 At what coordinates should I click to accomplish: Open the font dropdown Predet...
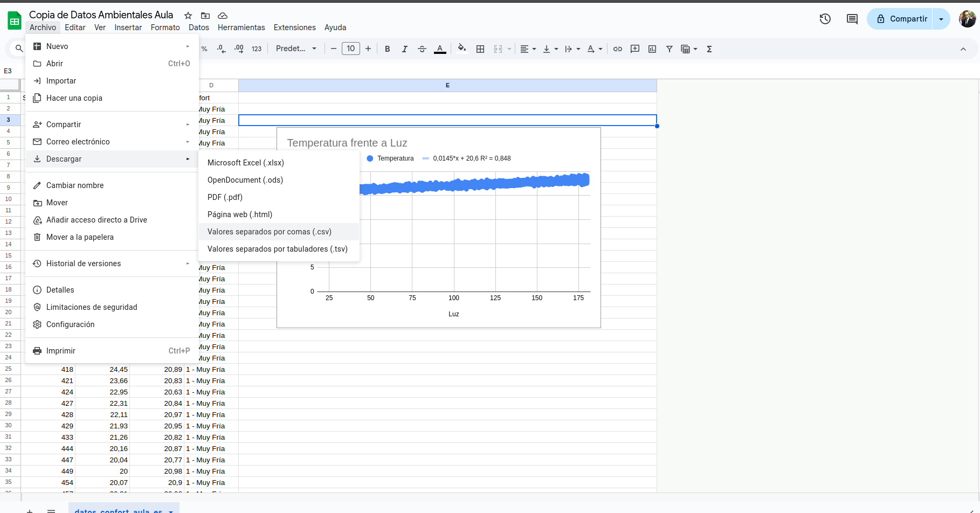(x=296, y=48)
